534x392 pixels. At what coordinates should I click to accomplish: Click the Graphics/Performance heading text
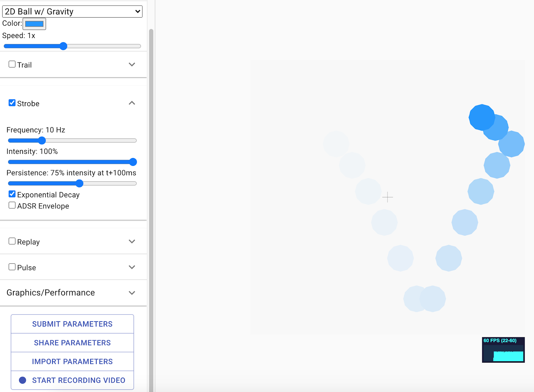[51, 292]
